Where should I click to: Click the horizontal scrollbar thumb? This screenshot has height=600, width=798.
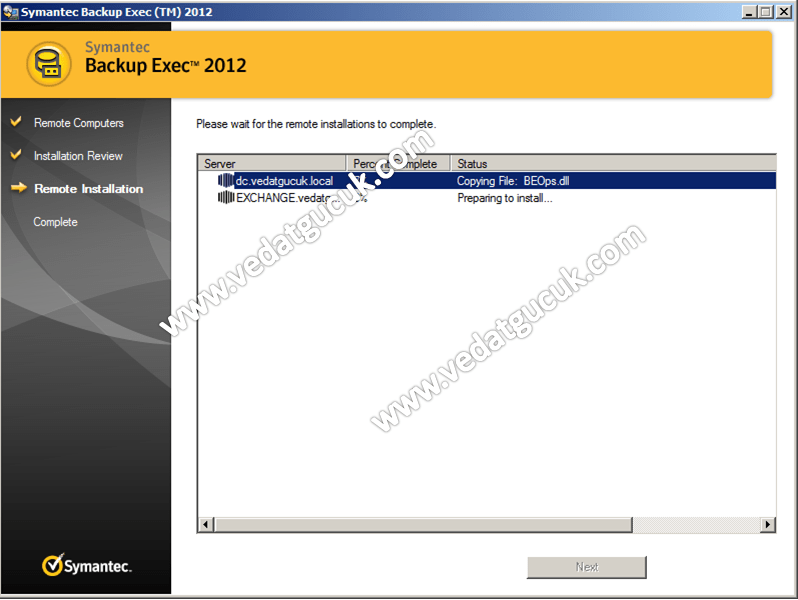[423, 524]
